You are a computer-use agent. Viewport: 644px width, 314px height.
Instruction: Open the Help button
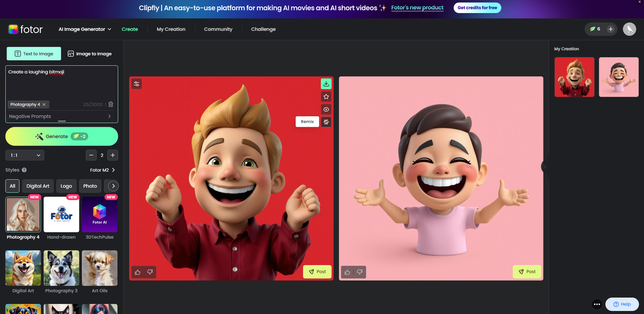[x=622, y=304]
